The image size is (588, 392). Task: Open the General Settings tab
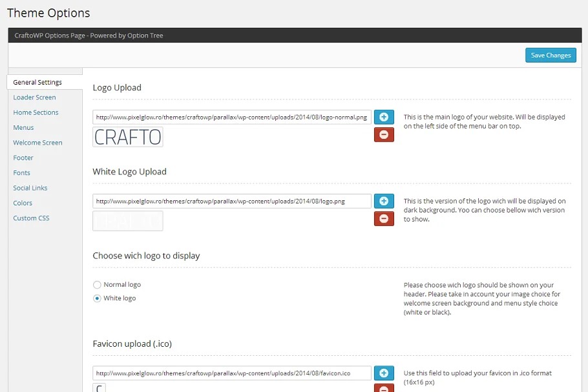click(37, 83)
